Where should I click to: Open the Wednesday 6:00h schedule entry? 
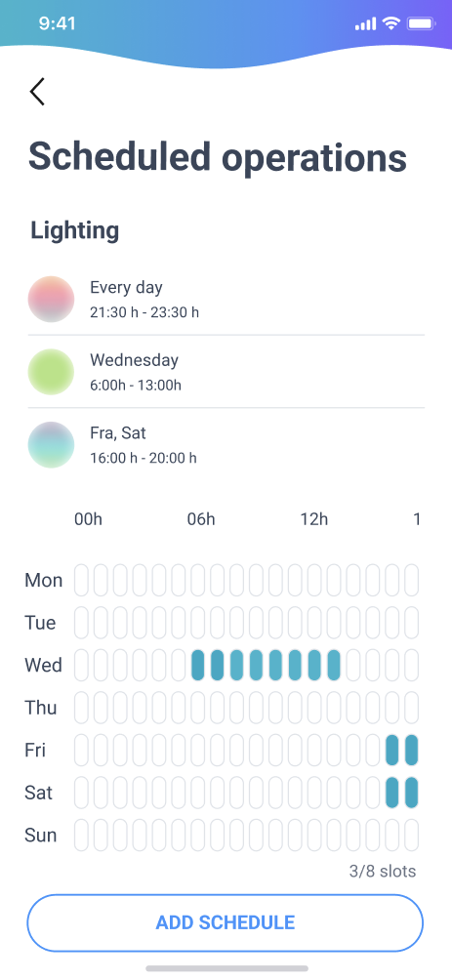(x=226, y=372)
